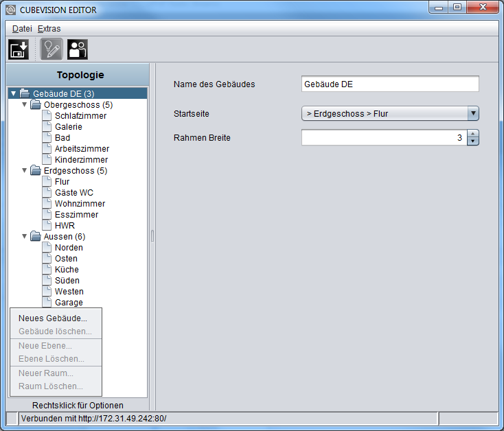Click the status text Verbunden mit http://172.31.49.242:80/
The height and width of the screenshot is (431, 504).
94,419
